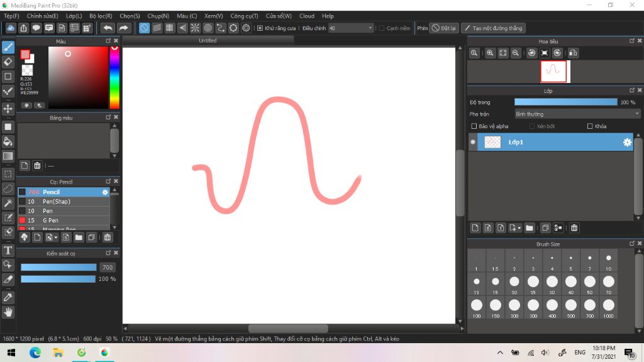Image resolution: width=644 pixels, height=362 pixels.
Task: Hide Lớp1 layer visibility dot
Action: [x=473, y=142]
